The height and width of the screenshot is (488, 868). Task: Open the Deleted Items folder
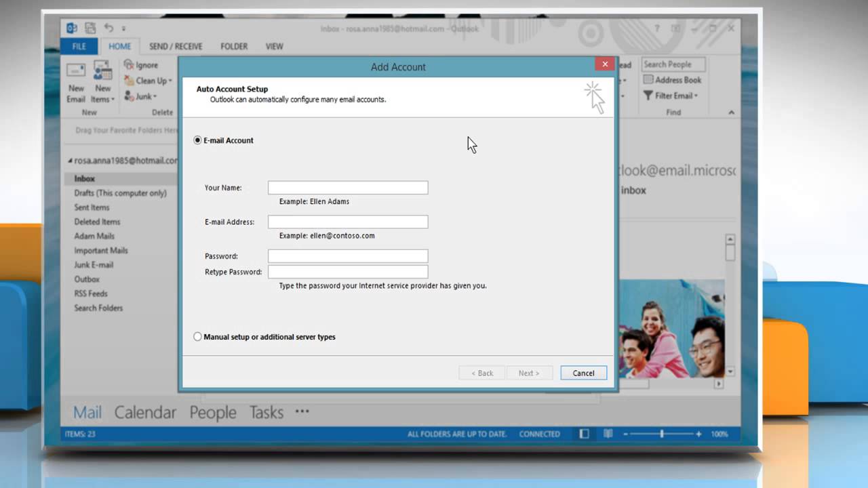click(x=97, y=222)
